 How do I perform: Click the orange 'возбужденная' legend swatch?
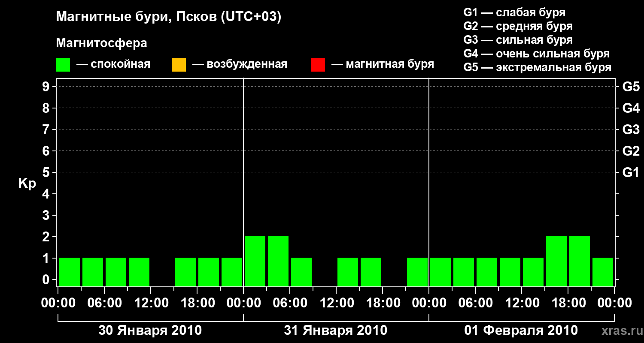click(x=179, y=65)
